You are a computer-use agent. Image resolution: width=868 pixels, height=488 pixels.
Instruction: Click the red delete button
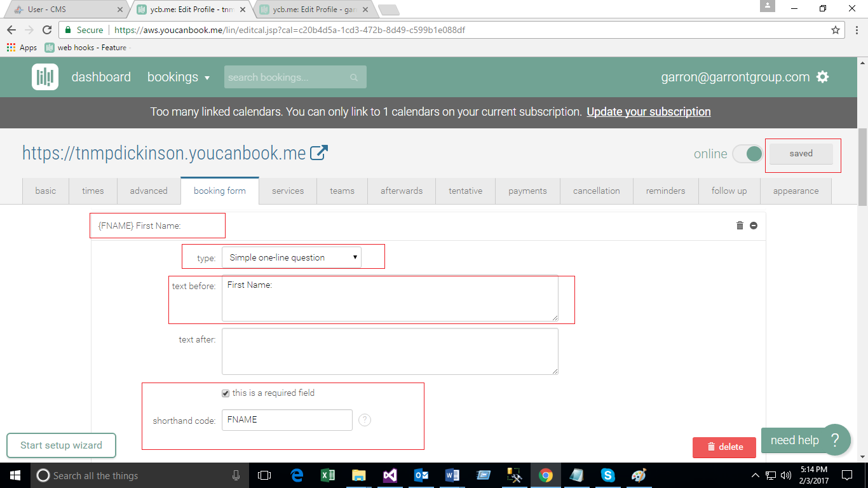click(724, 447)
